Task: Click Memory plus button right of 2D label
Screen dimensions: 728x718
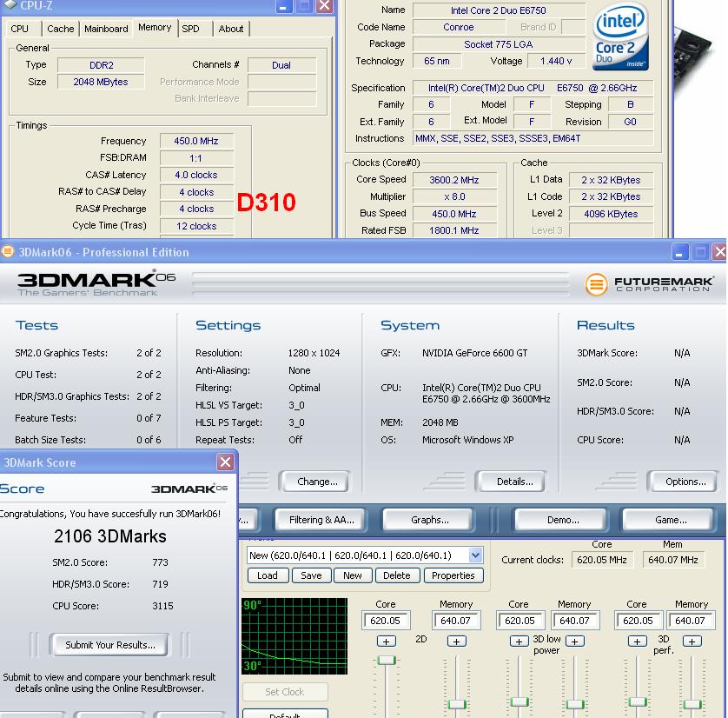Action: tap(456, 642)
